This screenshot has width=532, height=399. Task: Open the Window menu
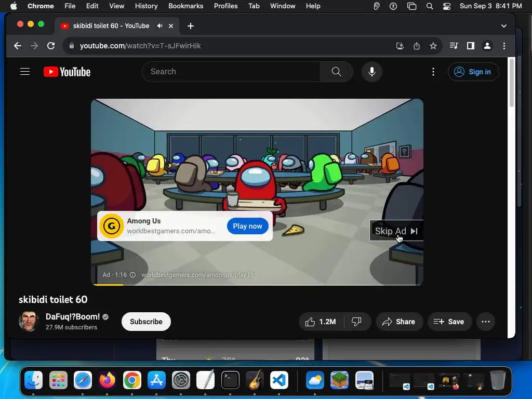click(283, 6)
